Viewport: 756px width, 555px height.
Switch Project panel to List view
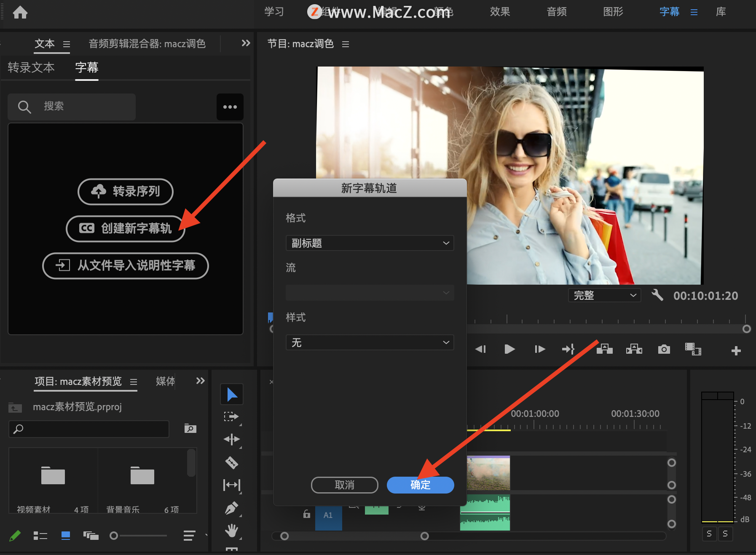click(40, 536)
